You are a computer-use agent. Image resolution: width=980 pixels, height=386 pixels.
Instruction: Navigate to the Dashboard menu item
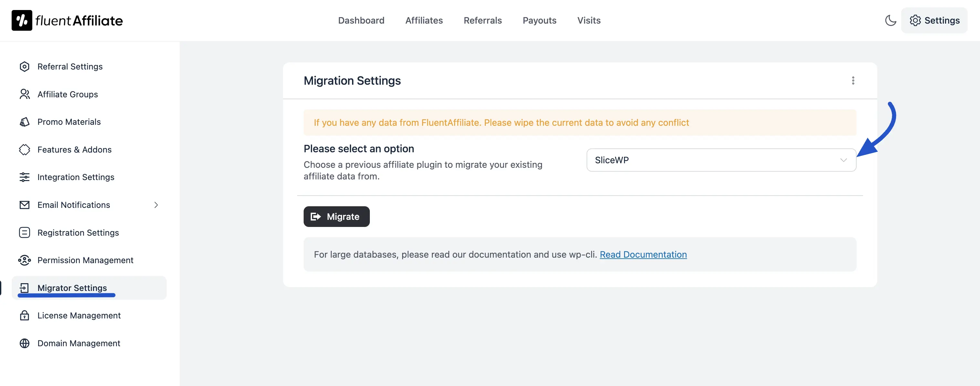361,20
